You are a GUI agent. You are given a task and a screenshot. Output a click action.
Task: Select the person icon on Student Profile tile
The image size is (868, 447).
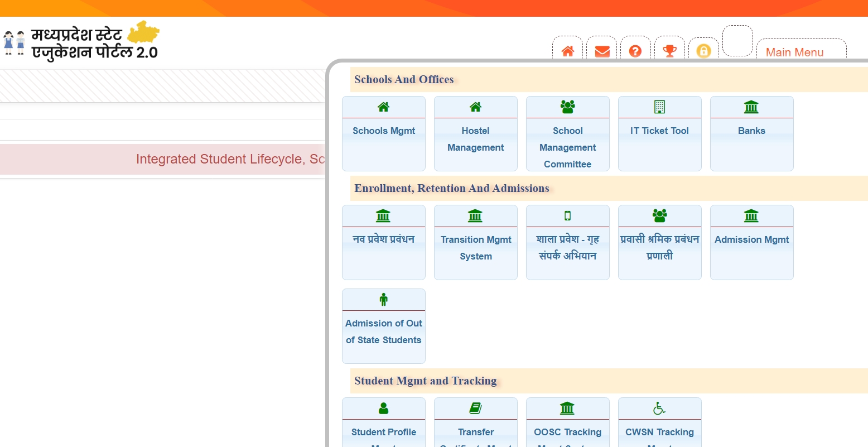point(383,408)
